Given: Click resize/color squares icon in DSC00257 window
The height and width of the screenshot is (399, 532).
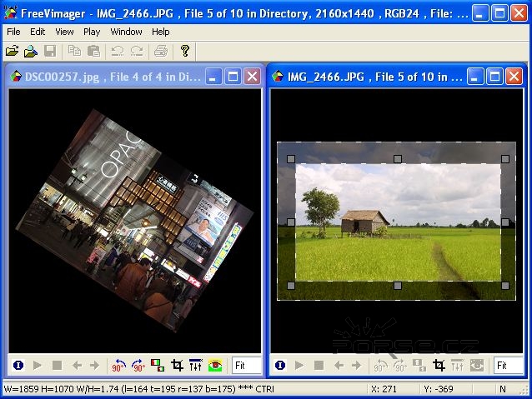Looking at the screenshot, I should point(158,366).
